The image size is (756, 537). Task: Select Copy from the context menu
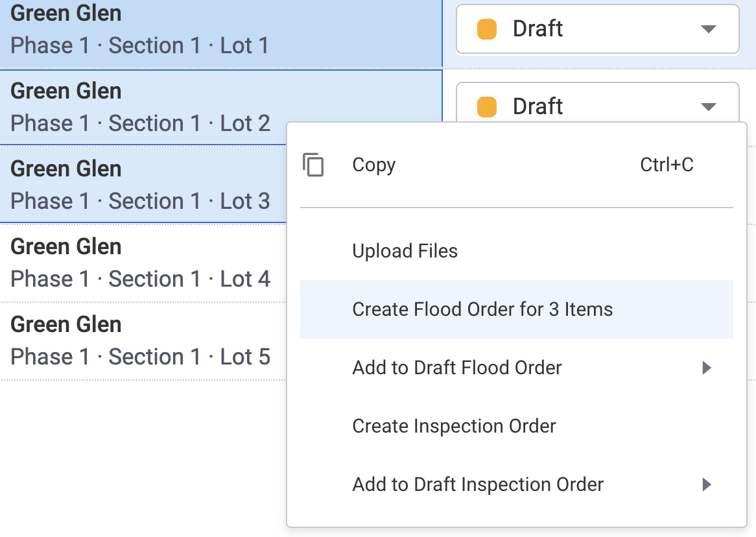coord(373,165)
